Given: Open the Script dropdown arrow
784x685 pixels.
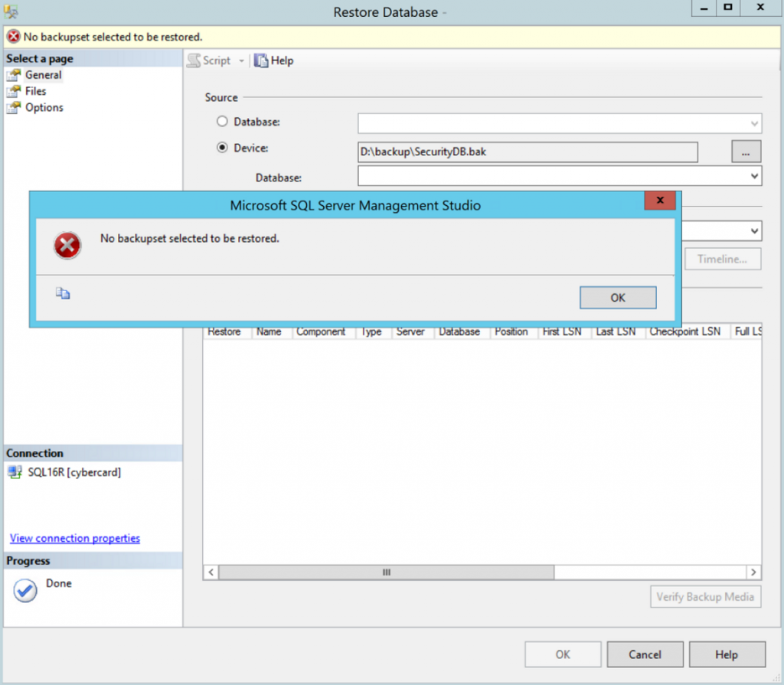Looking at the screenshot, I should coord(241,61).
